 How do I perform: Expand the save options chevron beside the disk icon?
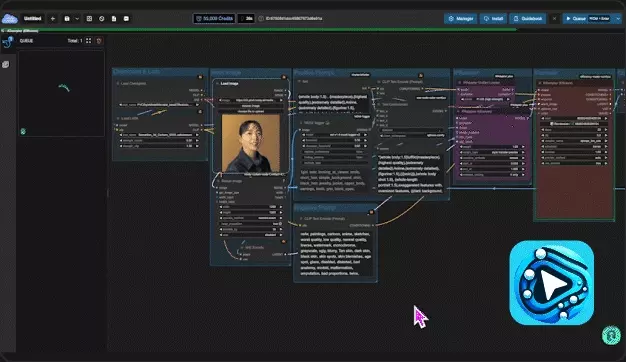[x=77, y=18]
